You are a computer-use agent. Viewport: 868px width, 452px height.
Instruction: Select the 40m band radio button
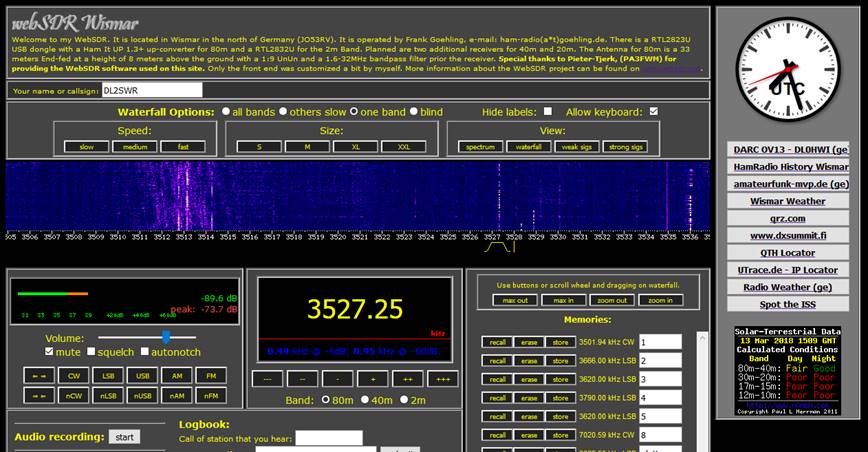pyautogui.click(x=364, y=400)
